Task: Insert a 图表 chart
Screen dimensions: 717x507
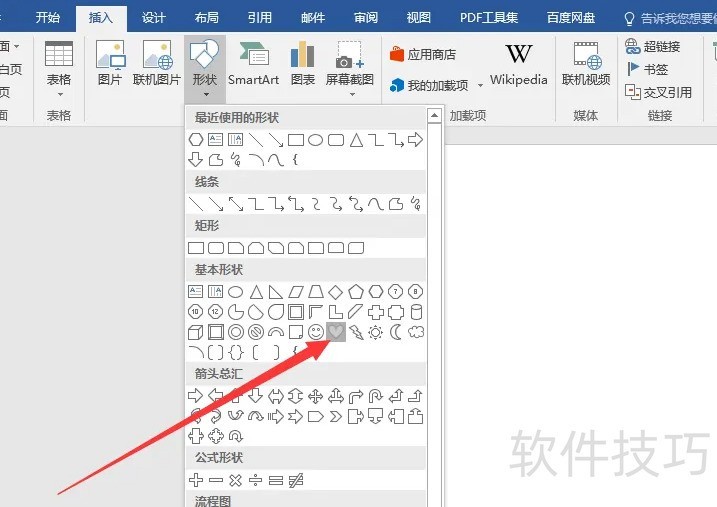Action: pos(303,63)
